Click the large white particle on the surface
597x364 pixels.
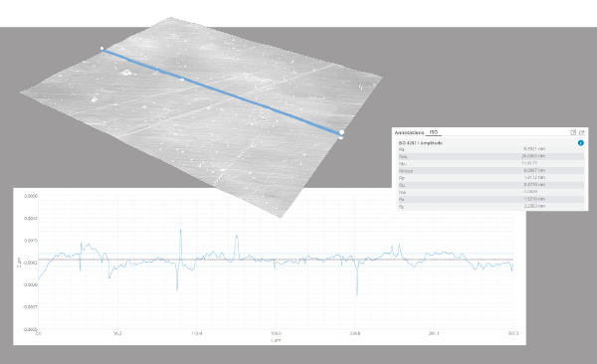pyautogui.click(x=126, y=72)
